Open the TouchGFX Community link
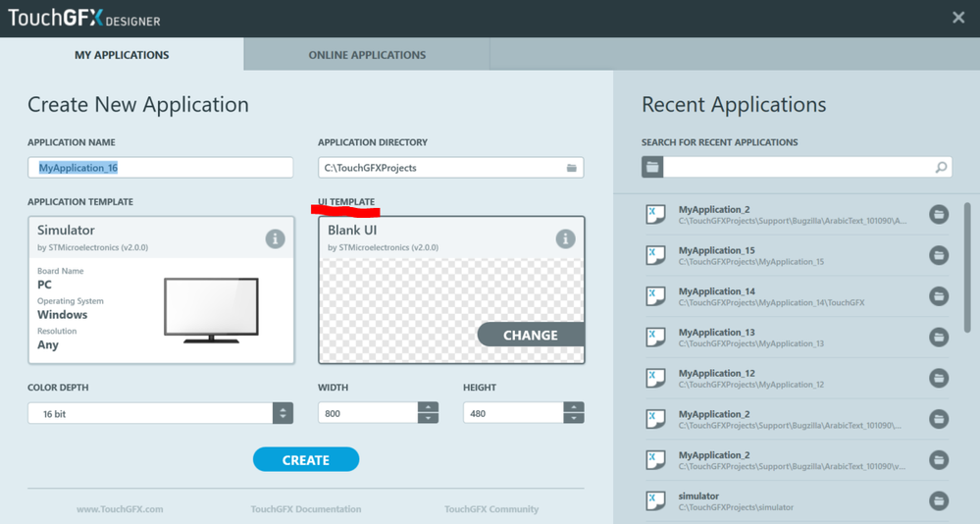980x524 pixels. click(491, 509)
